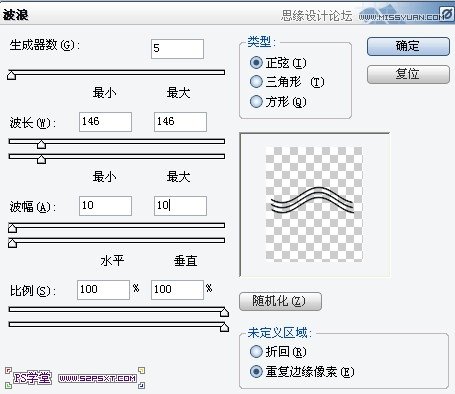This screenshot has width=455, height=394.
Task: Click the 生成器数 generators field showing 5
Action: (177, 49)
